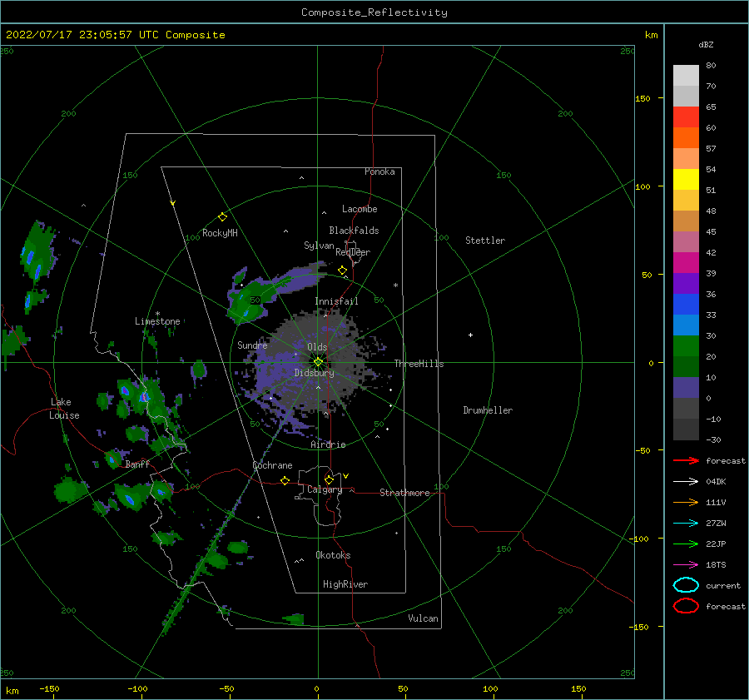
Task: Click the yellow radar-site diamond at Olds
Action: pyautogui.click(x=318, y=362)
